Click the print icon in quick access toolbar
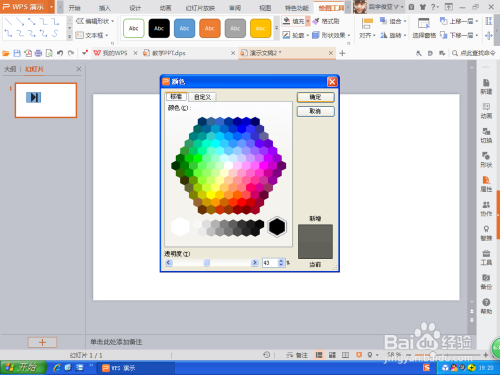This screenshot has height=375, width=500. point(38,53)
